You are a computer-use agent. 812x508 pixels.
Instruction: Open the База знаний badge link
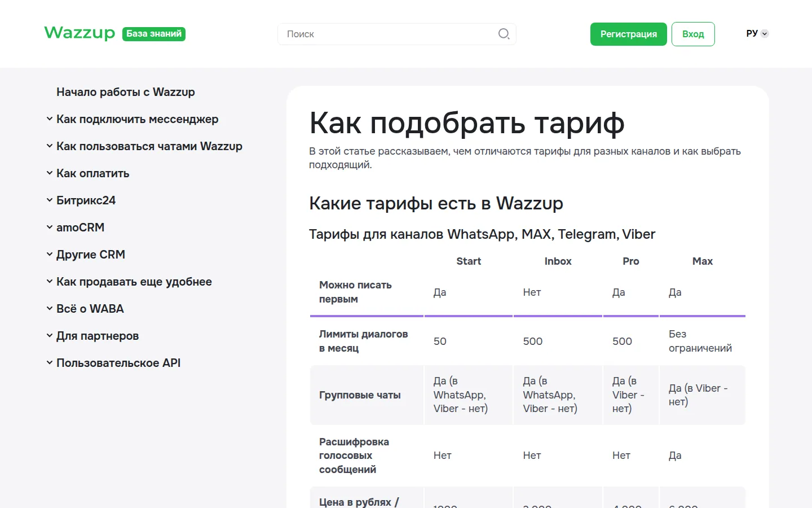point(154,34)
